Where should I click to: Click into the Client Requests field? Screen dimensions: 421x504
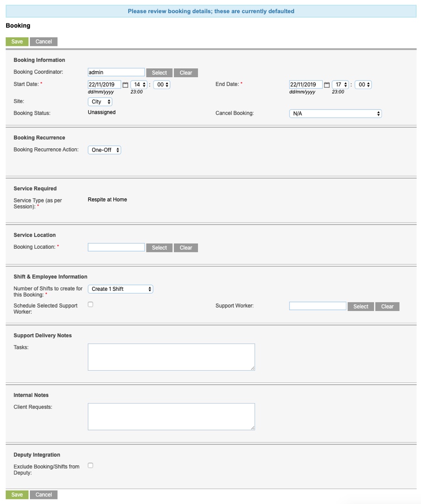[171, 416]
